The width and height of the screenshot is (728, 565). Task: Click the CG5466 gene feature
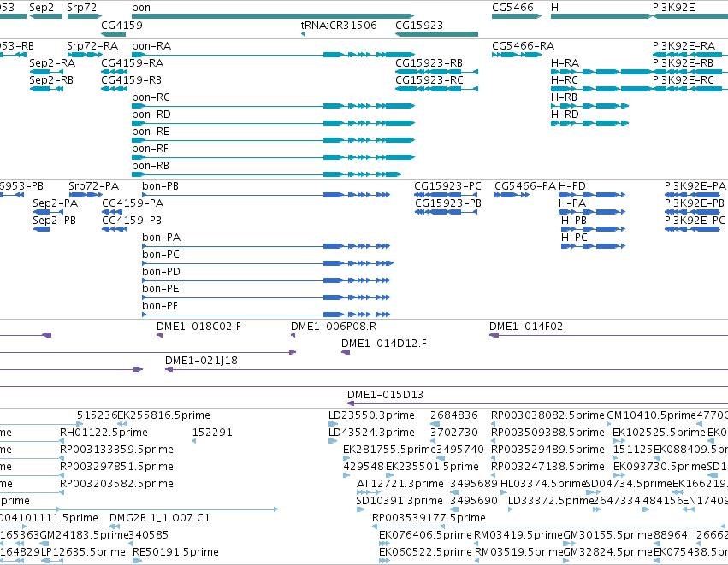pos(517,16)
